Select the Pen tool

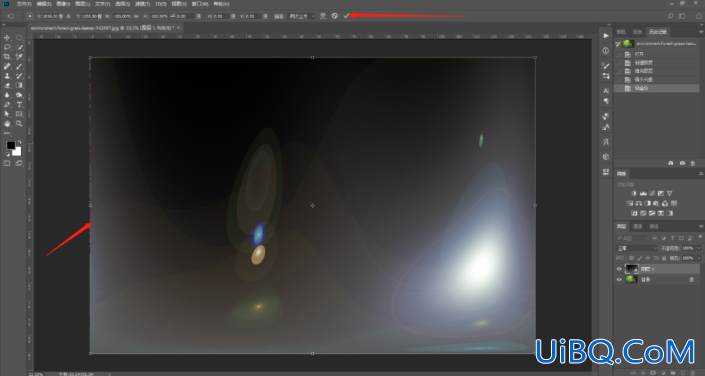pyautogui.click(x=7, y=105)
